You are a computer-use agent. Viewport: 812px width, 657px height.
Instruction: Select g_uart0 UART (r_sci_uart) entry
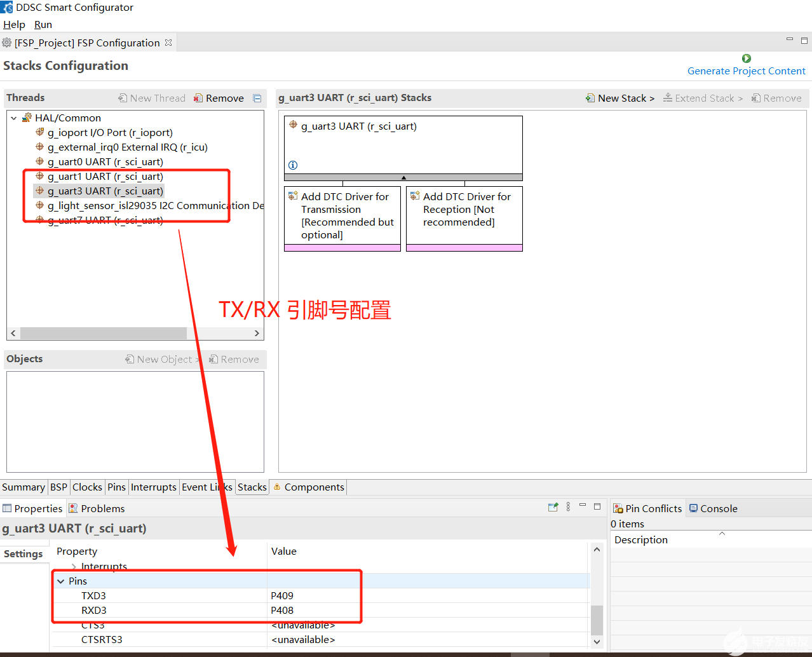(x=105, y=161)
